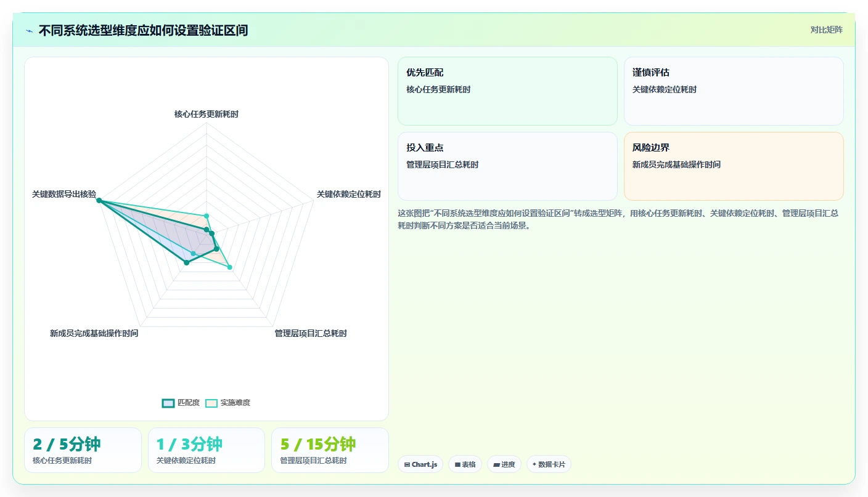Click the lightning icon beside the title
868x497 pixels.
[30, 30]
